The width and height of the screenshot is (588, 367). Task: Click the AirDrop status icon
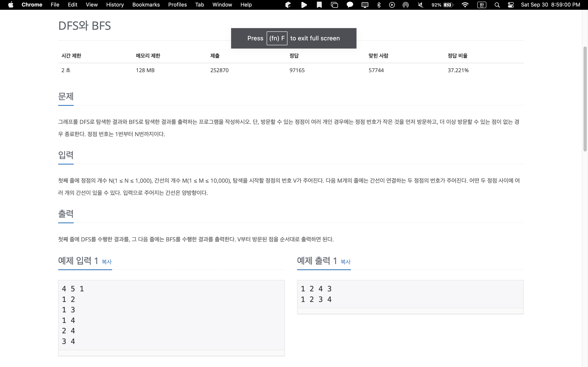pos(405,5)
